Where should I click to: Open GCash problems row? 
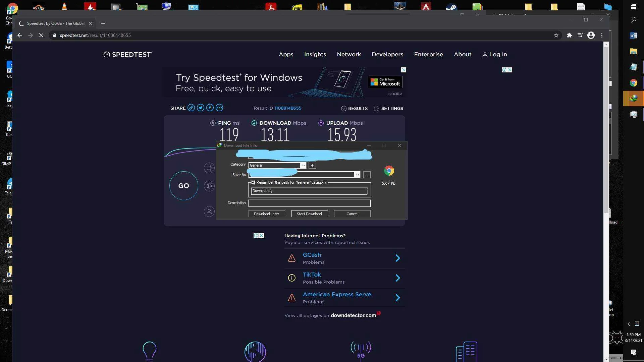coord(344,258)
